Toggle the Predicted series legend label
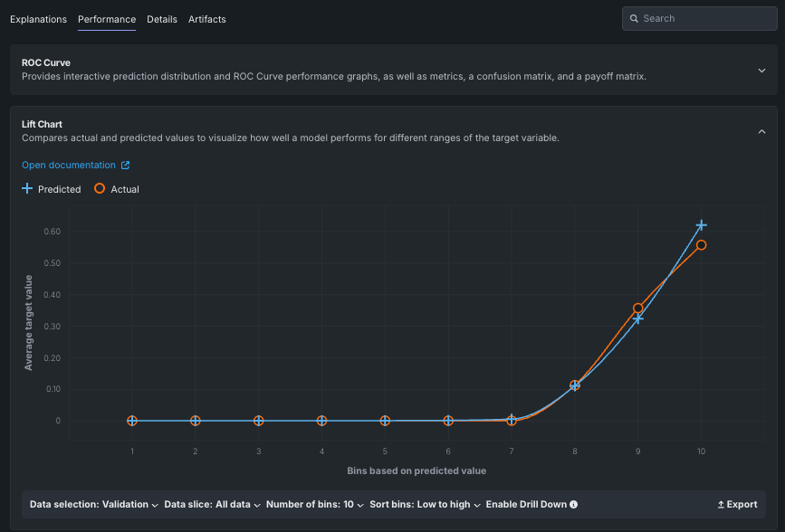 pos(59,190)
